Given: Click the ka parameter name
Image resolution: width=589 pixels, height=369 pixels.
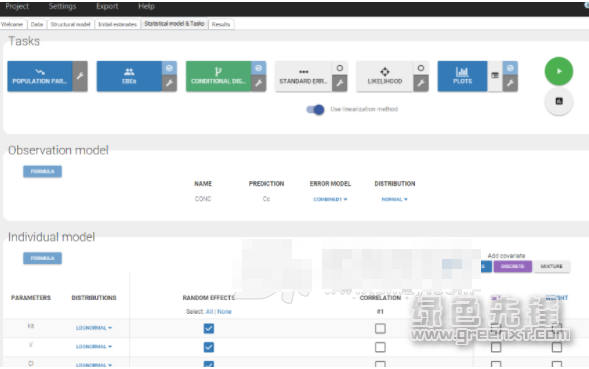Looking at the screenshot, I should [x=31, y=326].
